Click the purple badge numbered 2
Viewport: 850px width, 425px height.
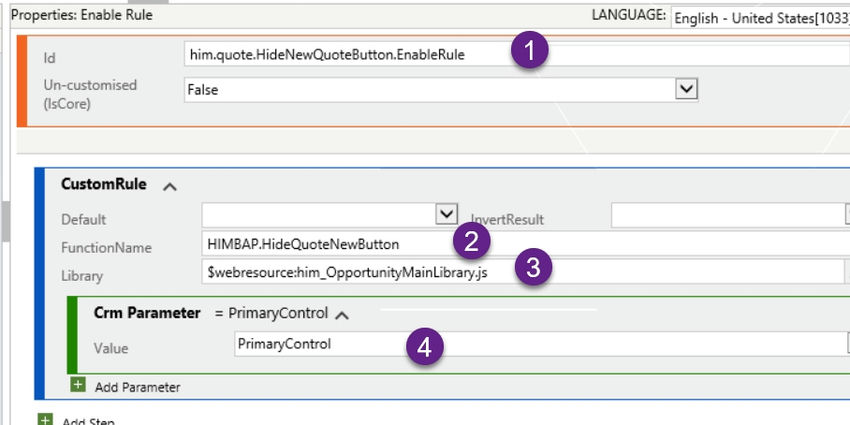pyautogui.click(x=471, y=241)
